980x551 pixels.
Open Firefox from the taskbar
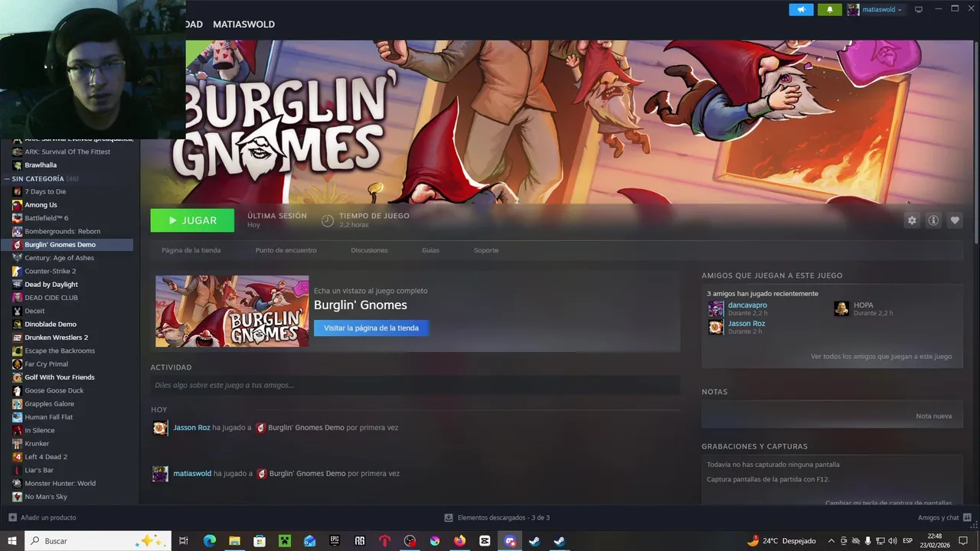coord(459,541)
